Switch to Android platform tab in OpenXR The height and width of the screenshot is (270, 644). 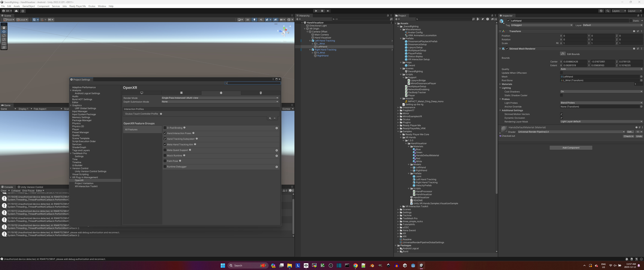coord(221,93)
